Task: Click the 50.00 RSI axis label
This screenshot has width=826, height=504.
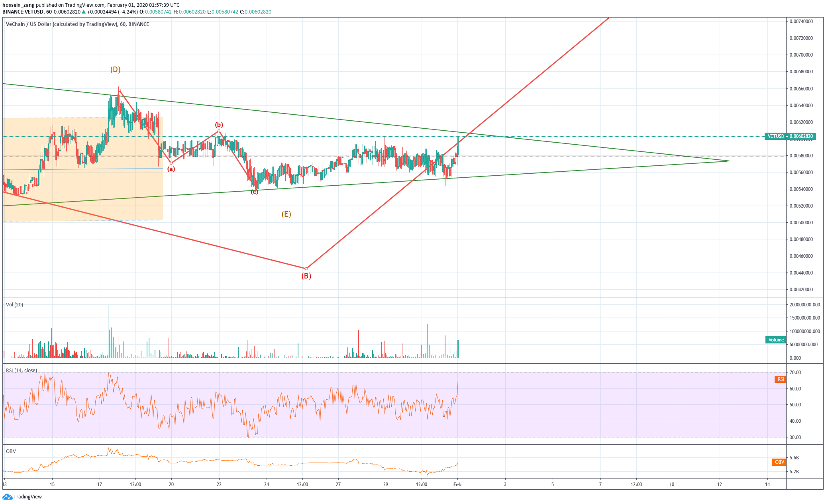Action: point(795,404)
